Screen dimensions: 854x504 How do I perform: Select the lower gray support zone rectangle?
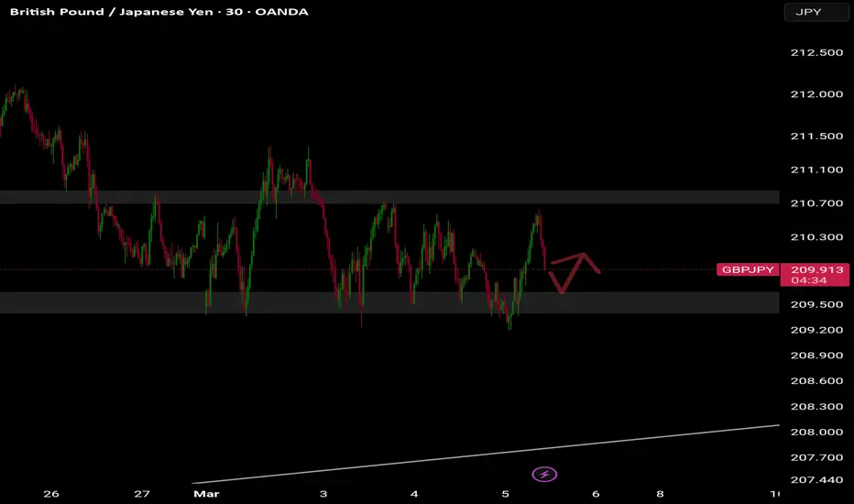(x=389, y=302)
